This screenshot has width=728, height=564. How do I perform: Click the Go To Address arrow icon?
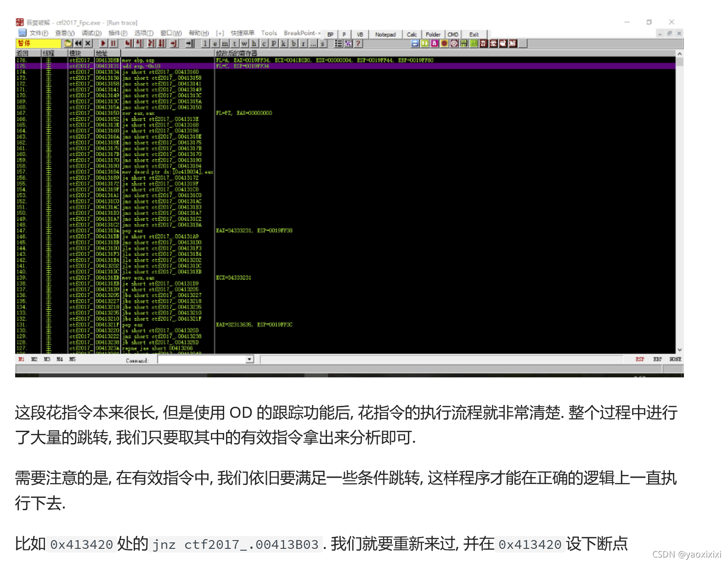click(190, 43)
